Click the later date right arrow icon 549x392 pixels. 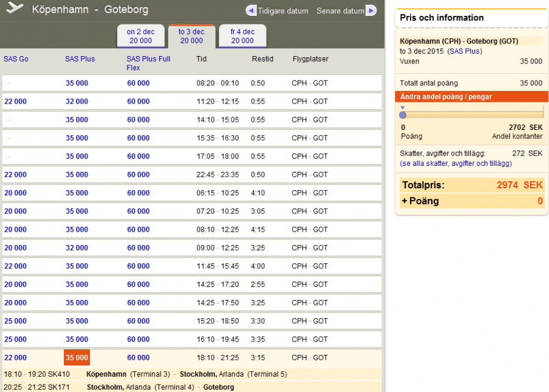[371, 11]
